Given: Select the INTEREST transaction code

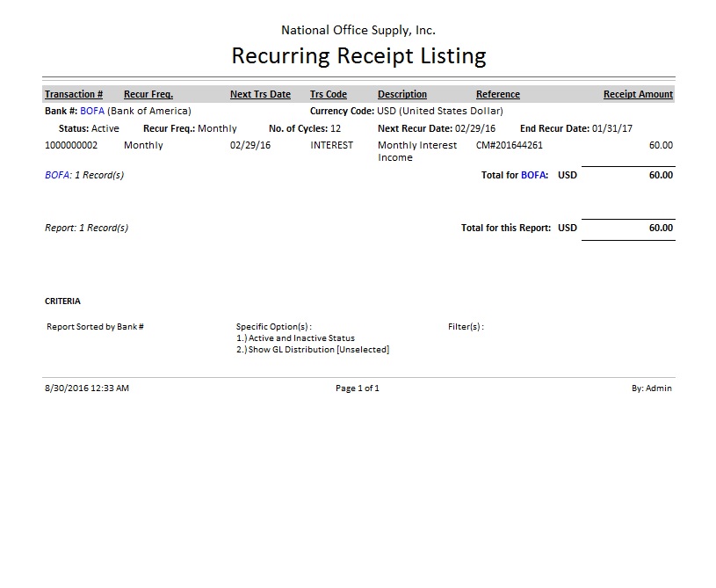Looking at the screenshot, I should (331, 145).
